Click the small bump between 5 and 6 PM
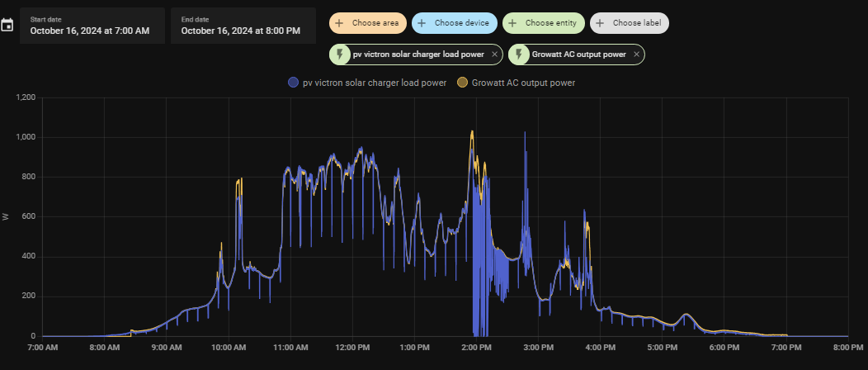Screen dimensions: 868x370 coord(685,315)
